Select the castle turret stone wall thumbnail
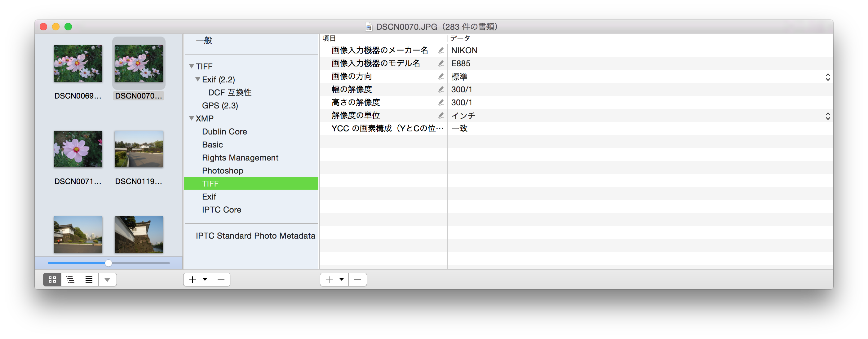The width and height of the screenshot is (868, 339). coord(139,235)
